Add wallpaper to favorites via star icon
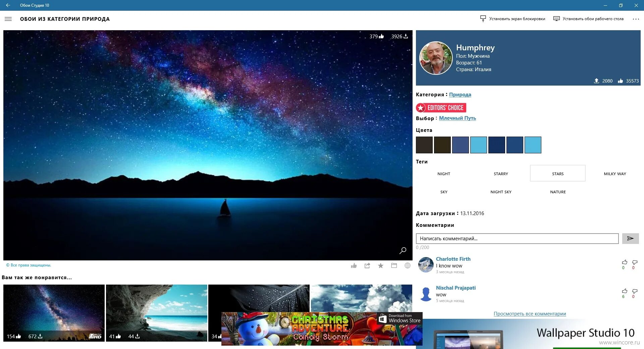The height and width of the screenshot is (349, 644). [x=381, y=265]
